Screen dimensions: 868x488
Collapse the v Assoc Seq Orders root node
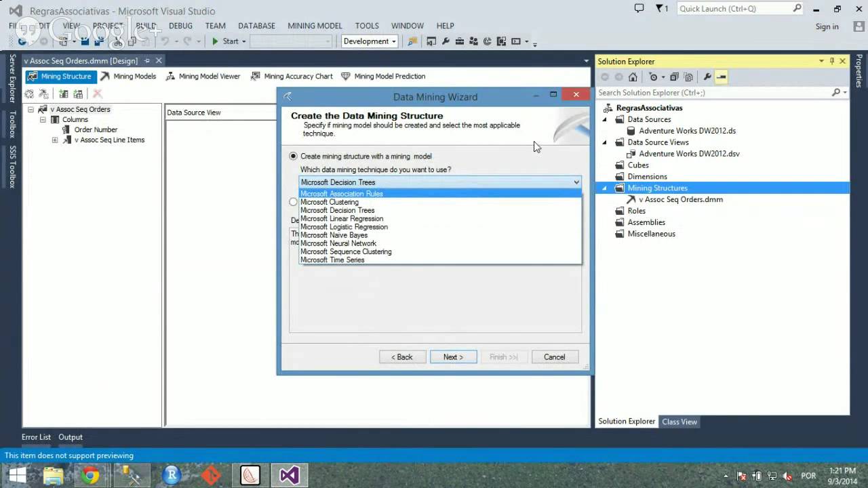point(31,109)
